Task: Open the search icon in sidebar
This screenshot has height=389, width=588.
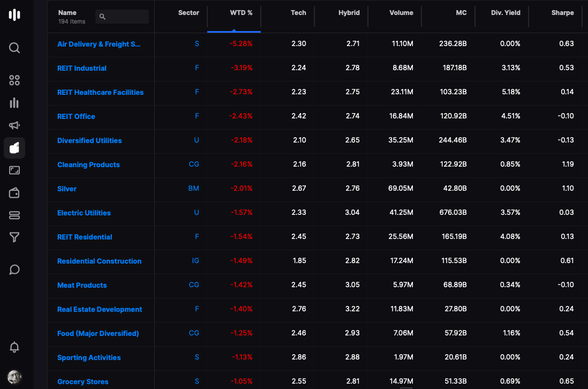Action: 14,48
